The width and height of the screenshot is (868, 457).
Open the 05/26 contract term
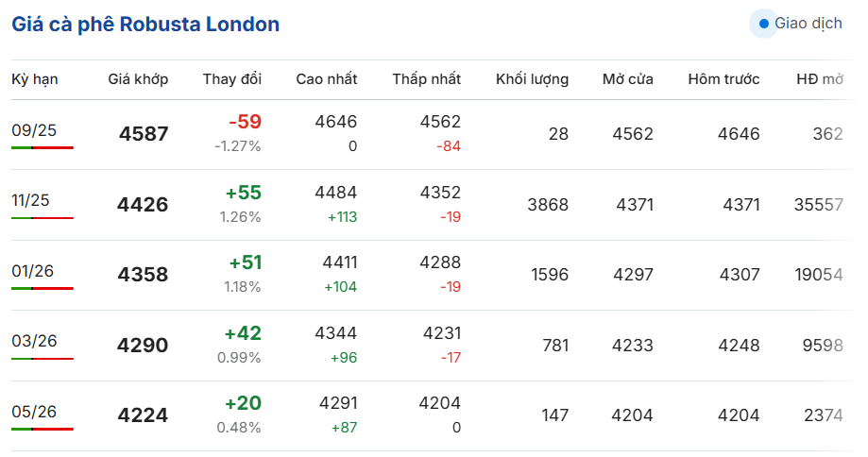(34, 412)
